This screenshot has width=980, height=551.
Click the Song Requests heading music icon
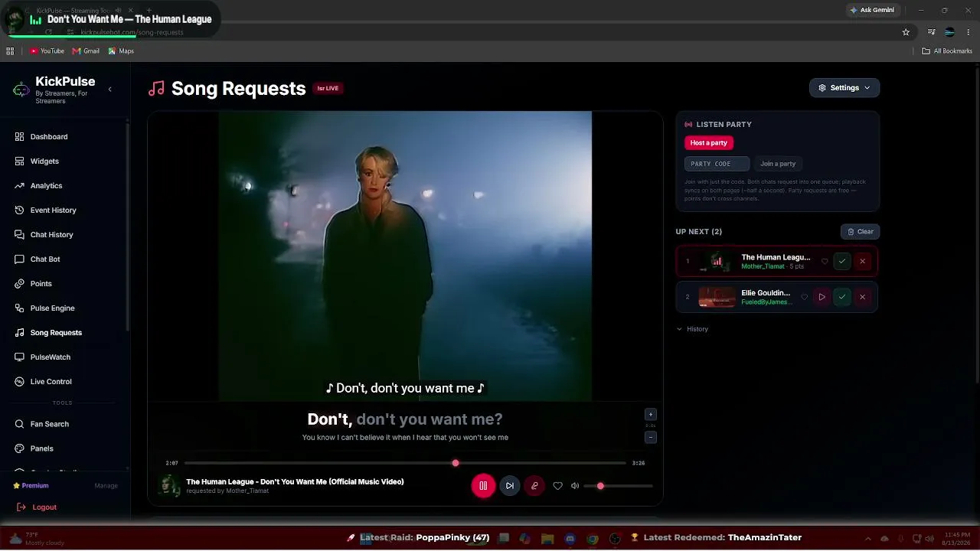[156, 89]
